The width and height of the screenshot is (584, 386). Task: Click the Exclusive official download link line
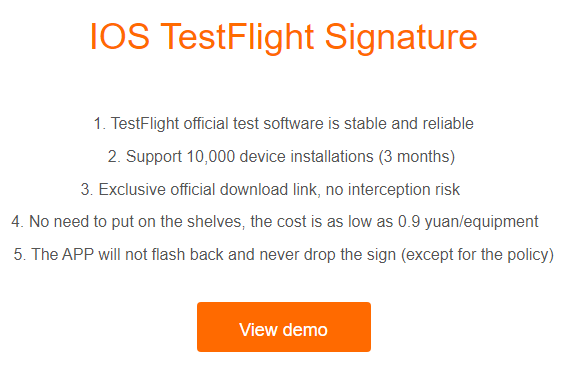(270, 189)
